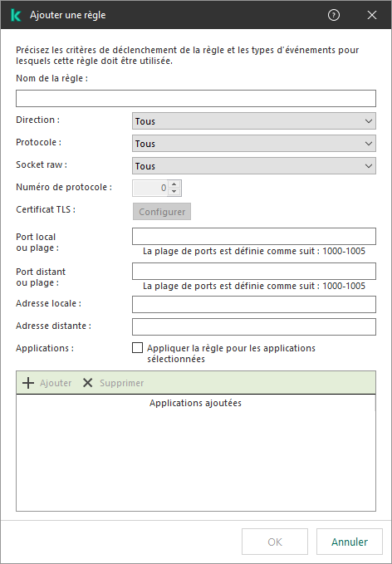This screenshot has height=564, width=392.
Task: Select the Adresse locale input field
Action: (x=254, y=304)
